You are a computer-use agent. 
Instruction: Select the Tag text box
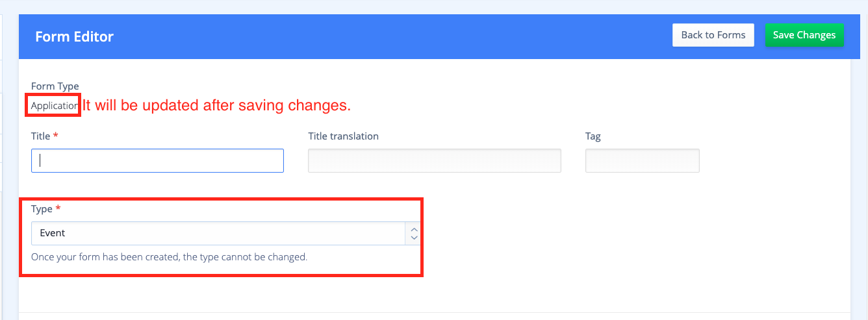[x=643, y=160]
